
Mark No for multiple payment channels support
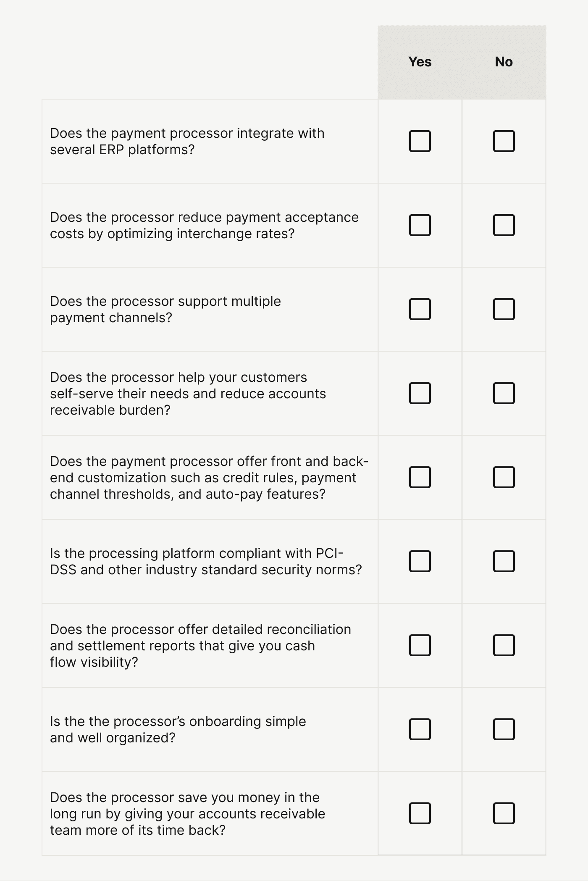click(x=504, y=309)
